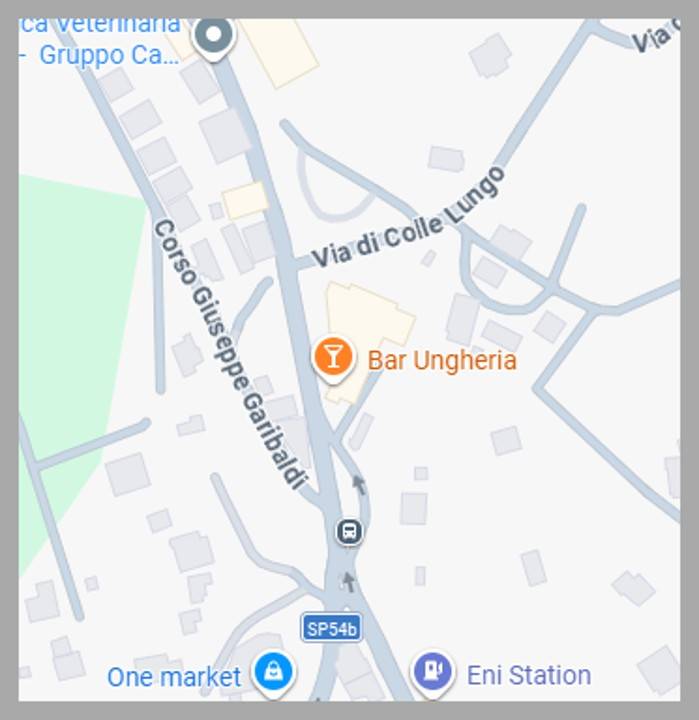This screenshot has width=699, height=720.
Task: Select the grey location marker pin
Action: pyautogui.click(x=213, y=37)
